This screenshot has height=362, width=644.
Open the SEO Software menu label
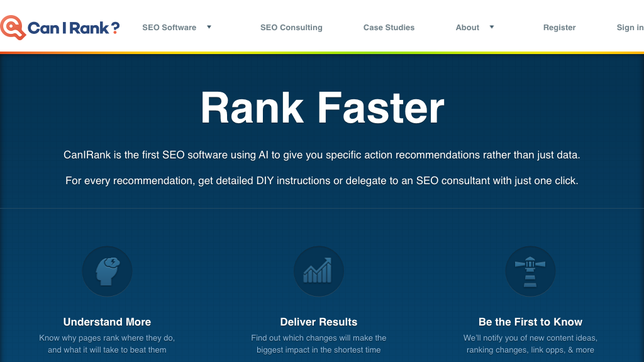click(x=169, y=28)
